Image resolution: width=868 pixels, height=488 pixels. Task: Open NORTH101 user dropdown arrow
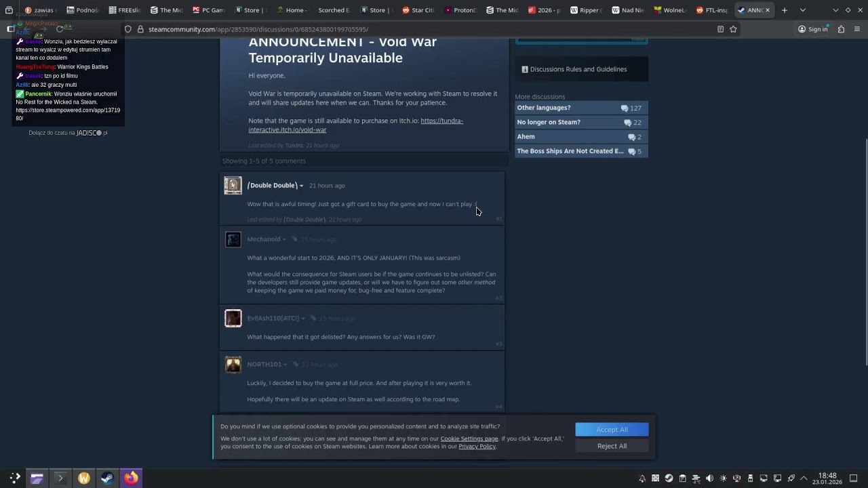tap(285, 365)
